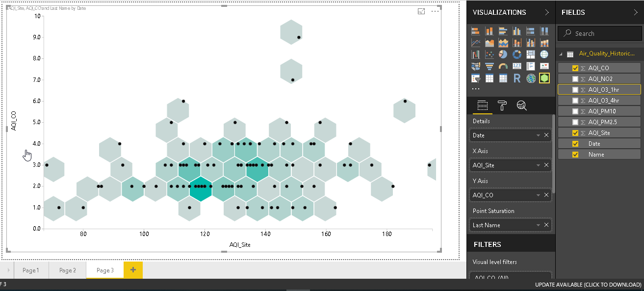Collapse the Air_Quality_Historic table tree
Viewport: 644px width, 291px height.
561,54
